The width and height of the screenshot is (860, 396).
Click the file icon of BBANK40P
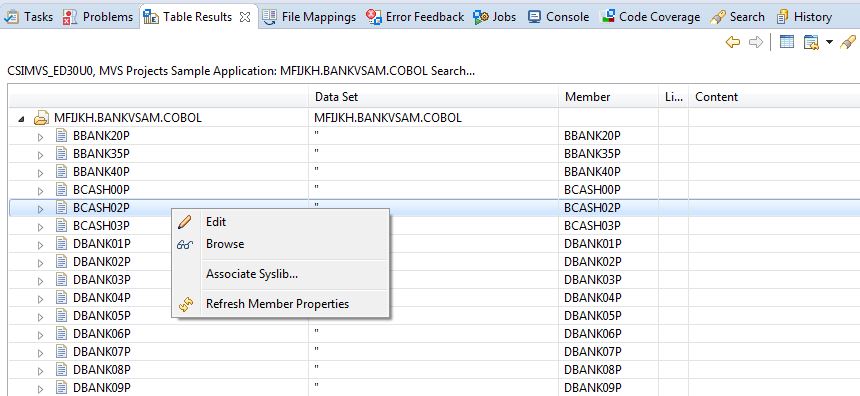click(62, 172)
